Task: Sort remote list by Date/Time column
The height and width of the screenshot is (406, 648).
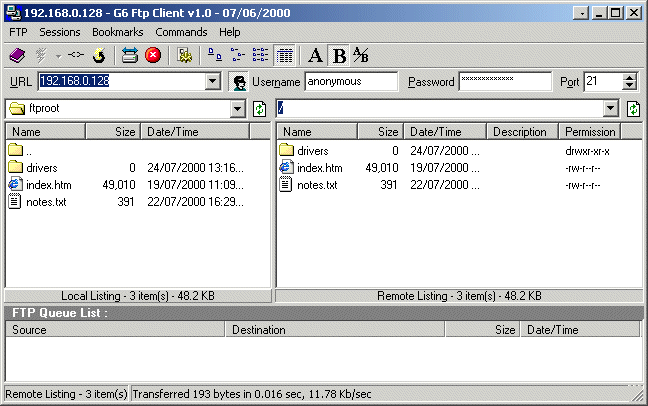Action: [445, 131]
